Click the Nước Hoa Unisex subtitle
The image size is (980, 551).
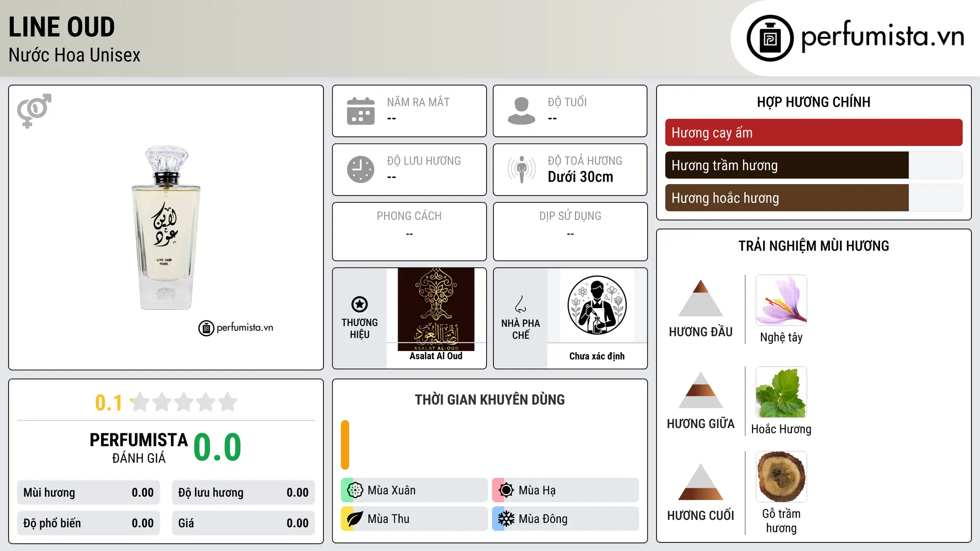point(74,55)
